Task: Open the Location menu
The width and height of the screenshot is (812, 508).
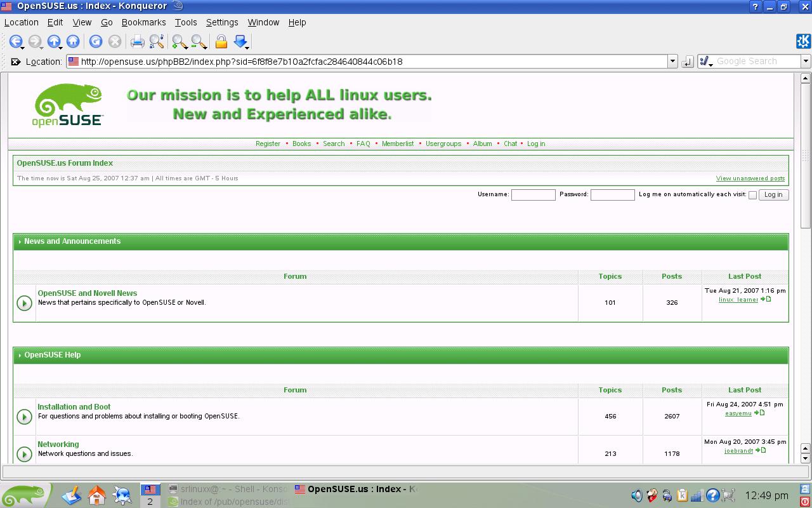Action: click(22, 22)
